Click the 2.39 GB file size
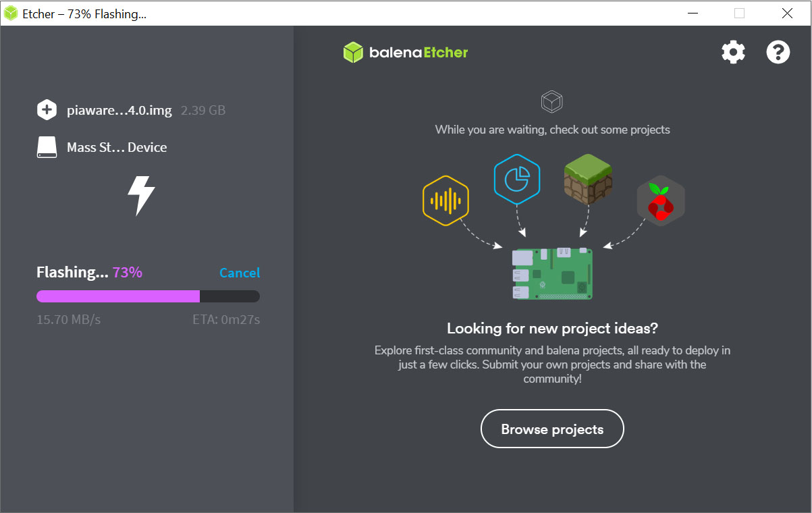 203,110
